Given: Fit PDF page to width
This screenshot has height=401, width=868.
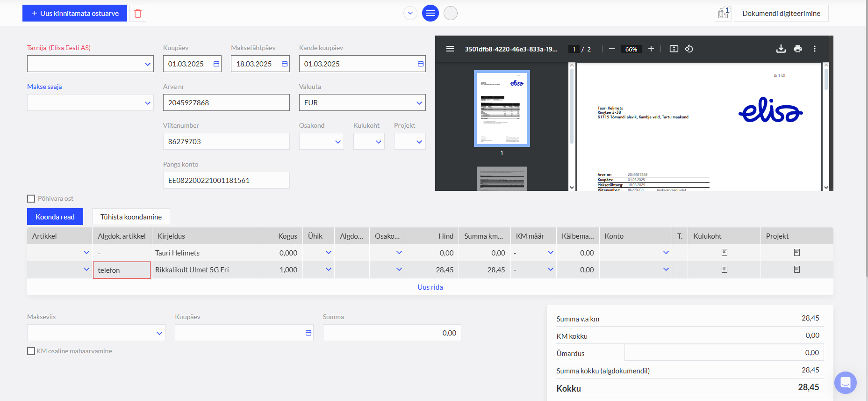Looking at the screenshot, I should click(x=674, y=49).
